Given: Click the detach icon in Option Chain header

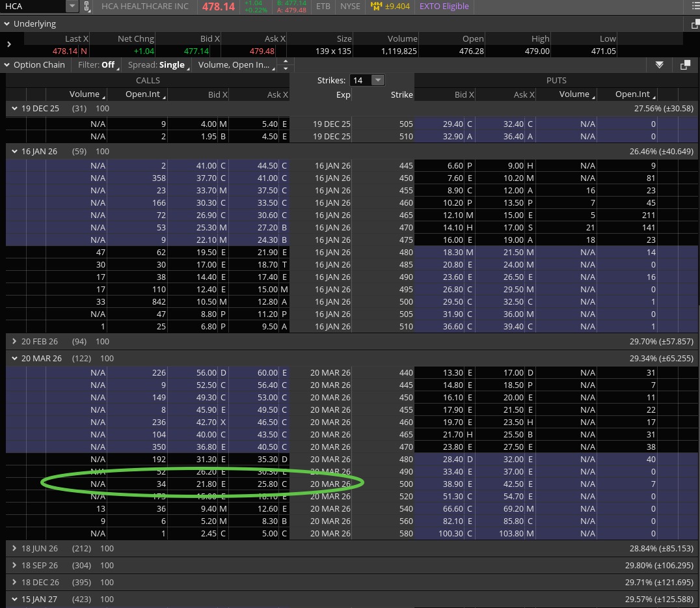Looking at the screenshot, I should pyautogui.click(x=685, y=65).
